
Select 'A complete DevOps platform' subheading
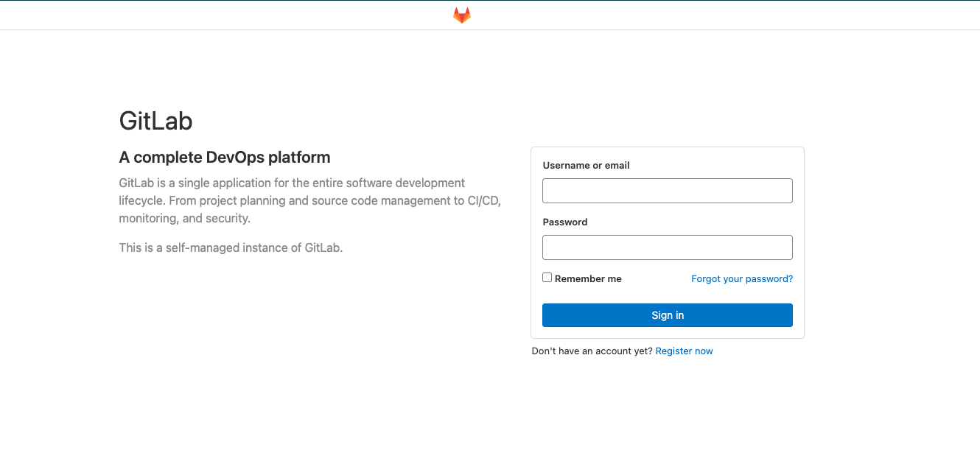[x=224, y=158]
